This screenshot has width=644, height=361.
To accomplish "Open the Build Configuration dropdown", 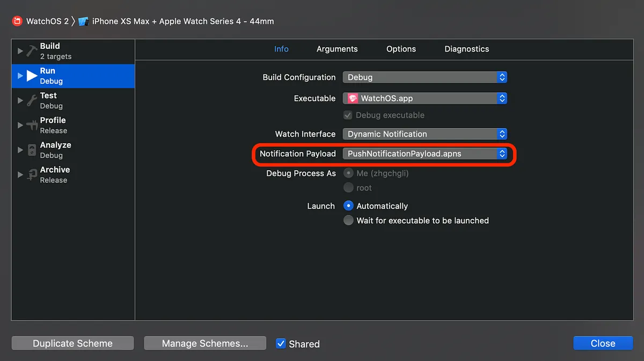I will coord(501,77).
